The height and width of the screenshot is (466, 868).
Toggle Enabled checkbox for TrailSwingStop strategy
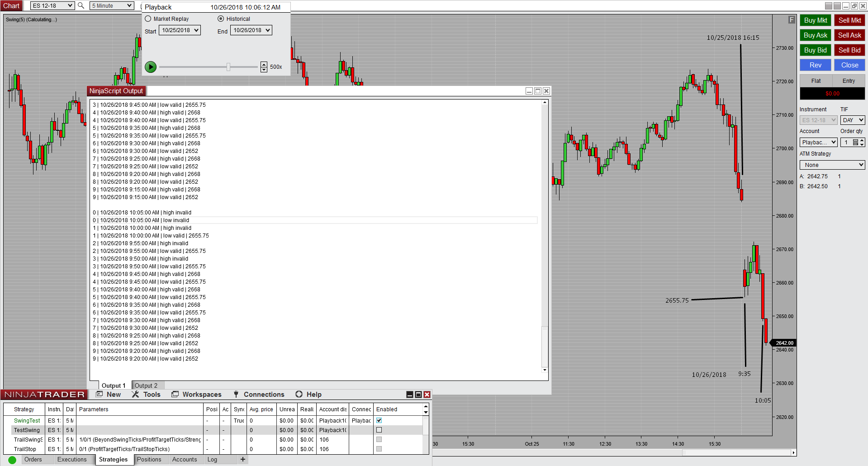(x=379, y=439)
